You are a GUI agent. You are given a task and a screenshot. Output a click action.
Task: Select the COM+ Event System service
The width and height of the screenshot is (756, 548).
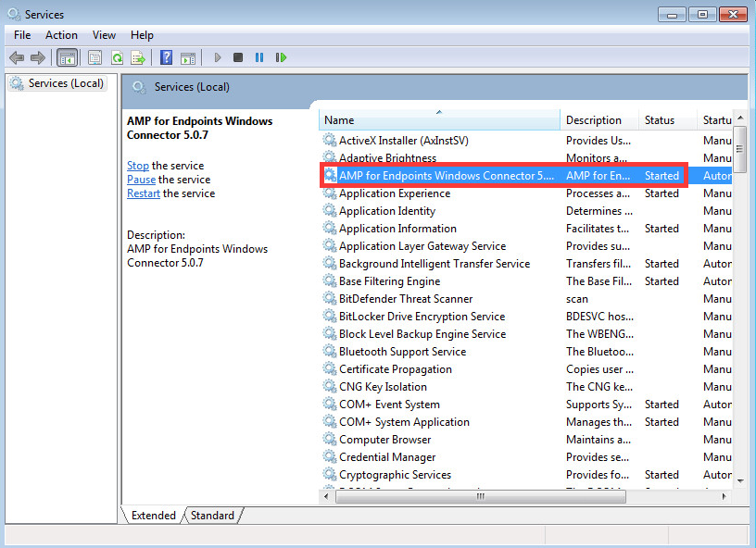click(389, 404)
